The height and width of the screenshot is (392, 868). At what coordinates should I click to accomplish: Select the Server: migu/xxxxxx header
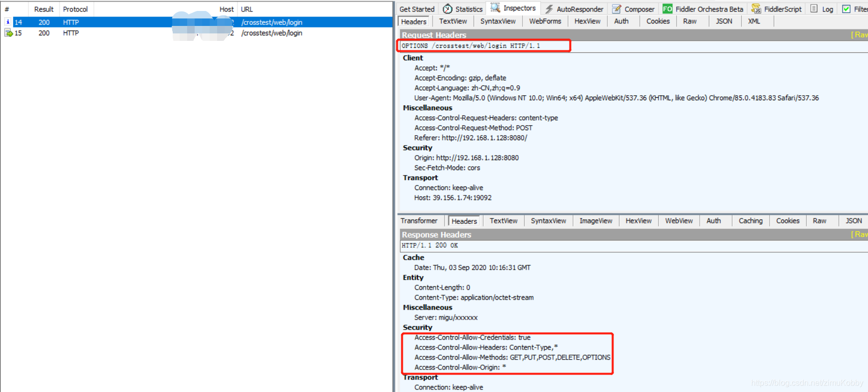446,317
